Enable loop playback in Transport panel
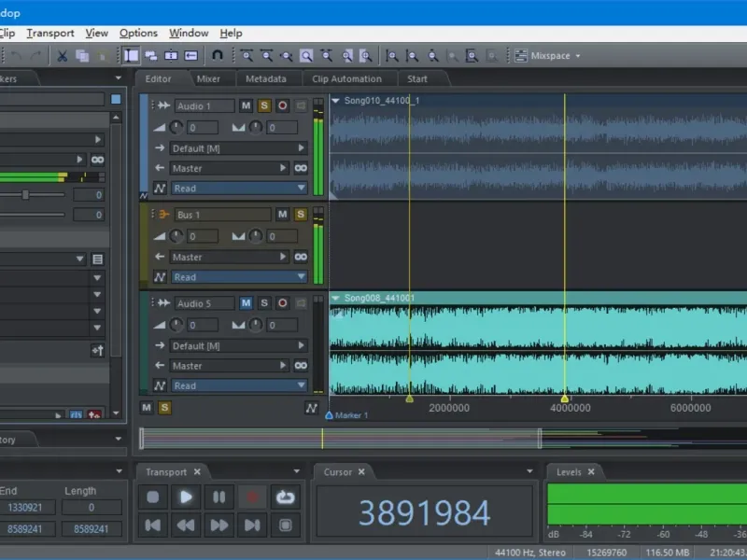 click(x=285, y=497)
